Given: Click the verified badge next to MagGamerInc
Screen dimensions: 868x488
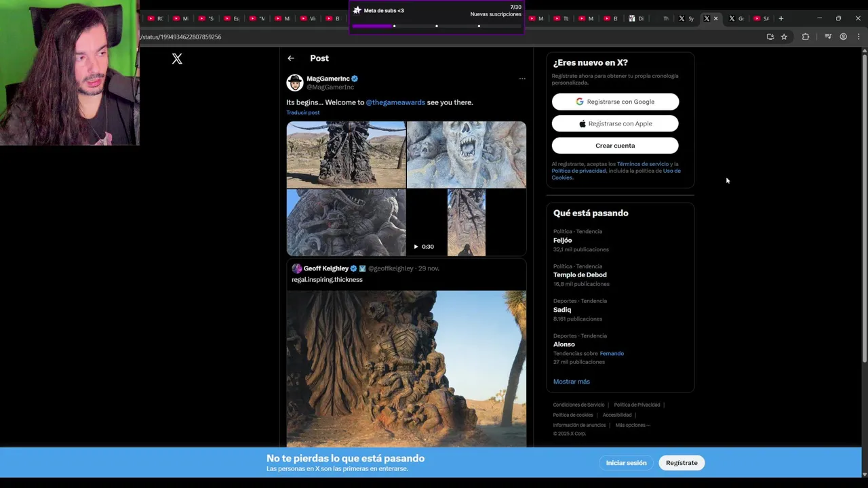Looking at the screenshot, I should pos(355,79).
